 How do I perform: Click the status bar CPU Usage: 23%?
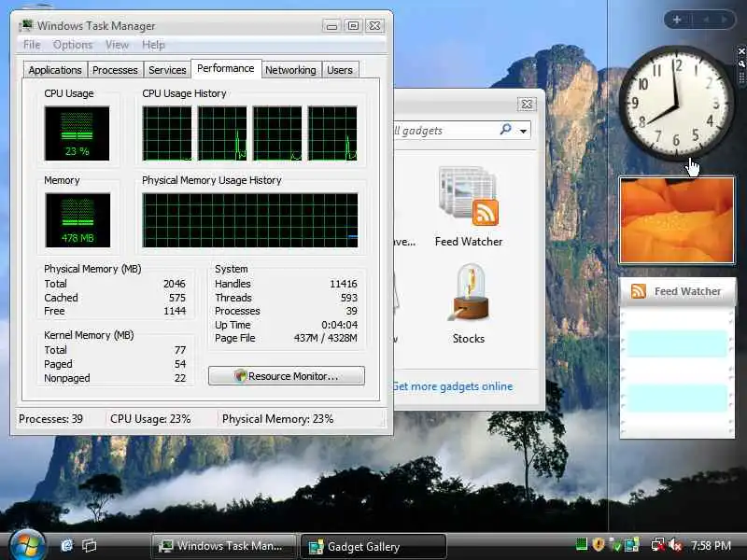tap(150, 419)
